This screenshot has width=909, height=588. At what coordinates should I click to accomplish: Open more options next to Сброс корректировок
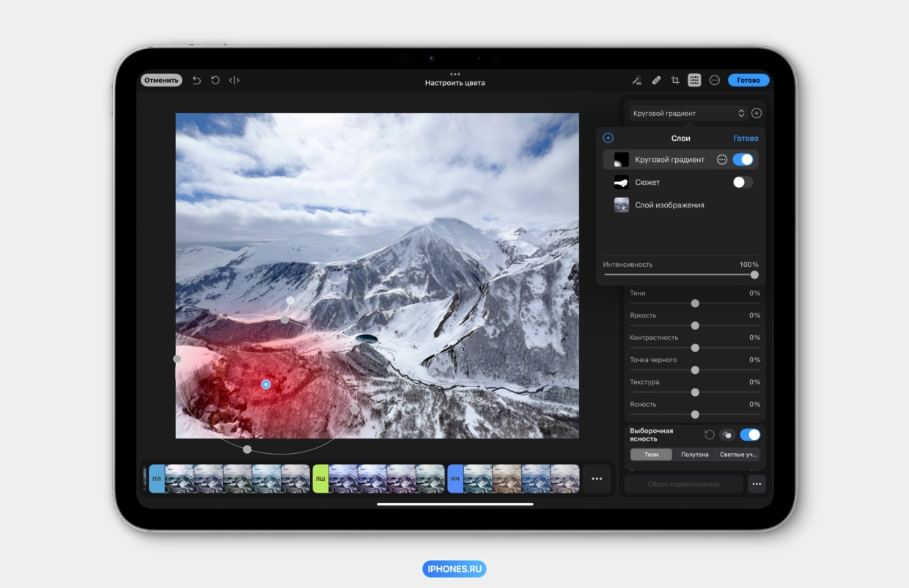tap(757, 484)
